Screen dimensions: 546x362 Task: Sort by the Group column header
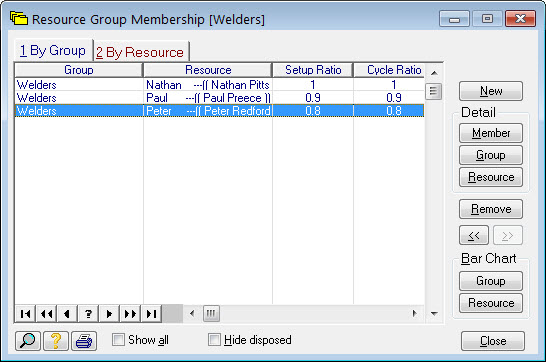click(79, 70)
